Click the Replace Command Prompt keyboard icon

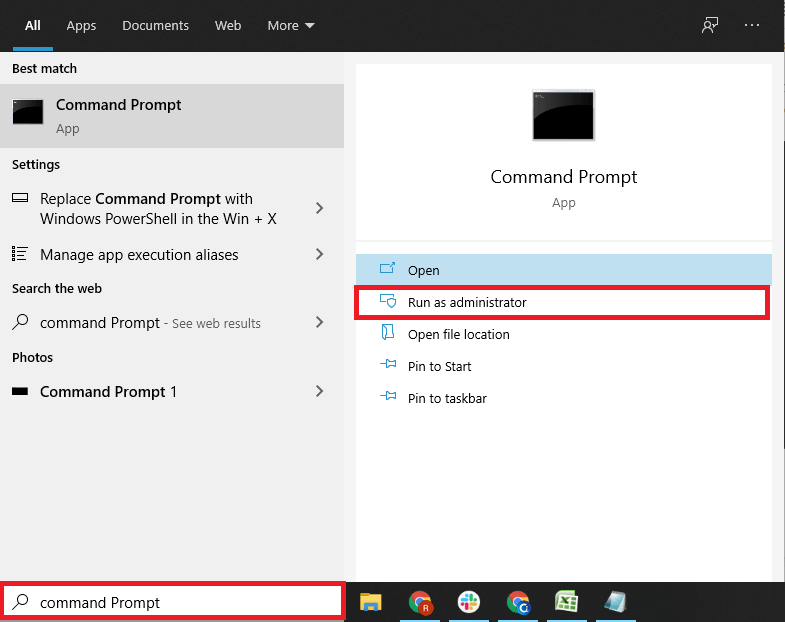(20, 197)
